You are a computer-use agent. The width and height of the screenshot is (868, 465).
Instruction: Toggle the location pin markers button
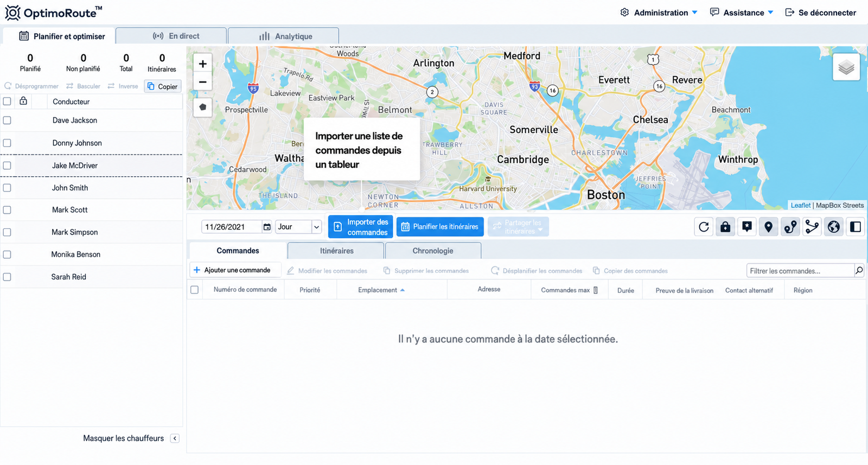769,227
